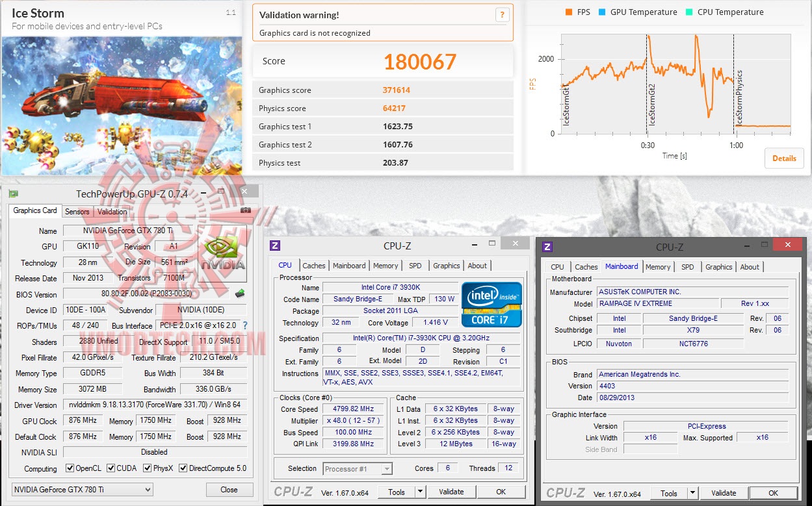
Task: Click the NVIDIA logo in GPU-Z
Action: click(x=223, y=253)
